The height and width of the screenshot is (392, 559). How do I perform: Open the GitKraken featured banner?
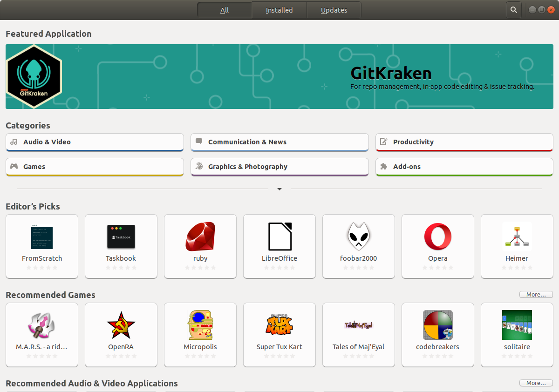pos(279,76)
